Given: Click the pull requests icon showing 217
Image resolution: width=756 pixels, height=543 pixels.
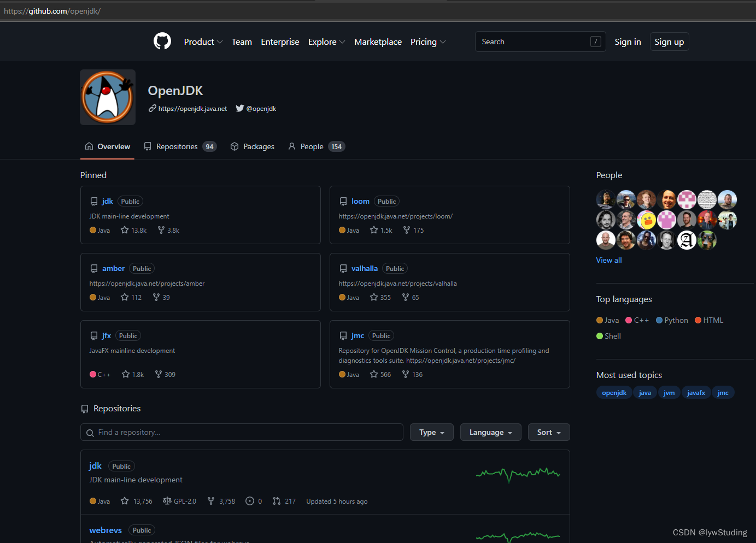Looking at the screenshot, I should click(277, 501).
